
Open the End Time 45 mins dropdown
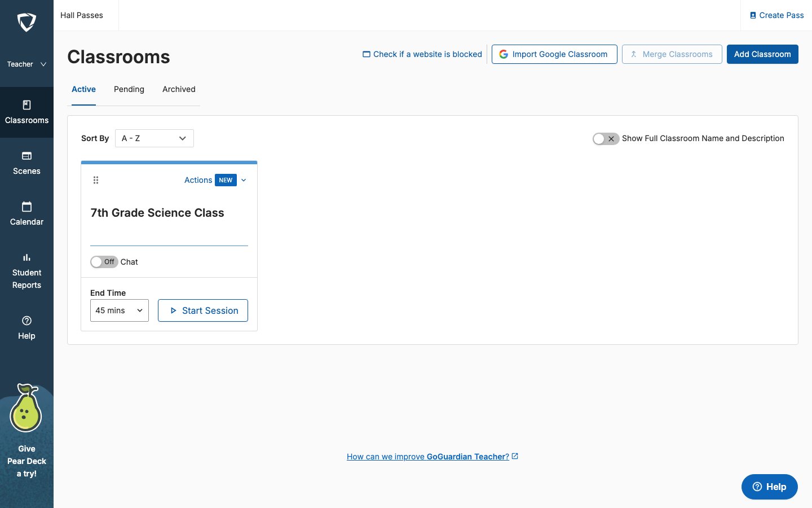pos(120,310)
